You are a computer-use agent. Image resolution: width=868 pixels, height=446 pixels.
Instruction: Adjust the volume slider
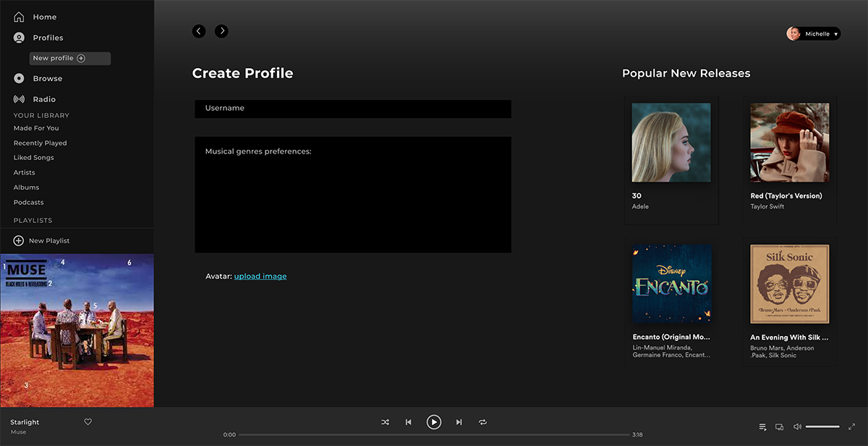(x=822, y=427)
